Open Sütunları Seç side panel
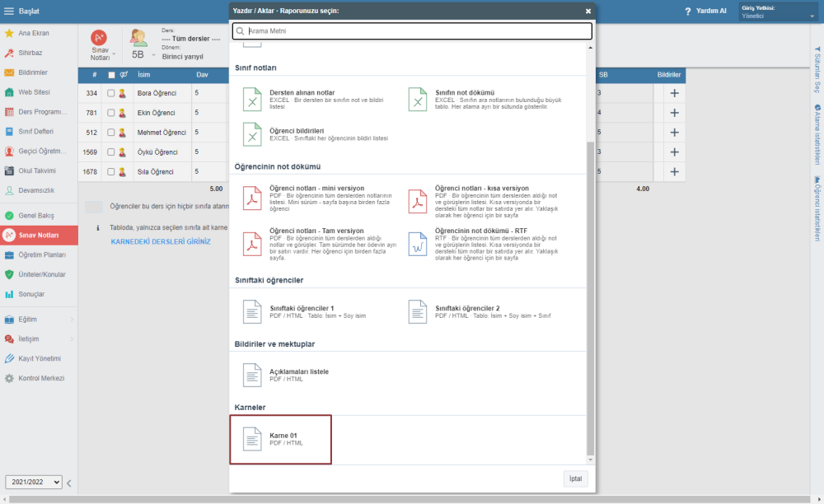Image resolution: width=824 pixels, height=504 pixels. (817, 70)
